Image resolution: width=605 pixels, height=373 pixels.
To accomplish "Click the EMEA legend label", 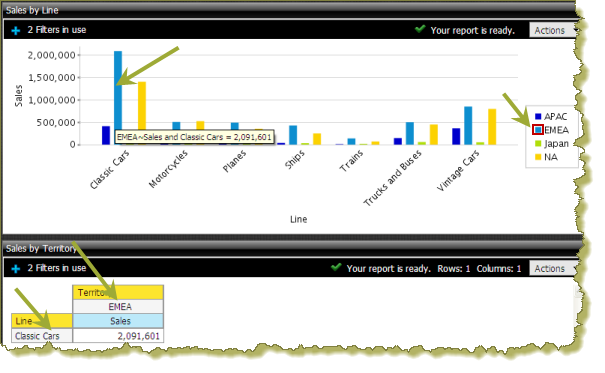I will tap(556, 130).
